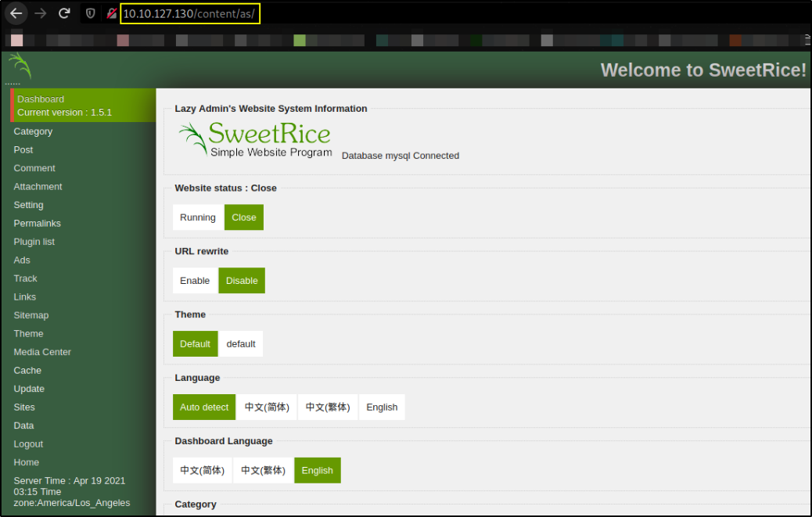Set Language to Auto detect
Screen dimensions: 812x517
coord(204,407)
